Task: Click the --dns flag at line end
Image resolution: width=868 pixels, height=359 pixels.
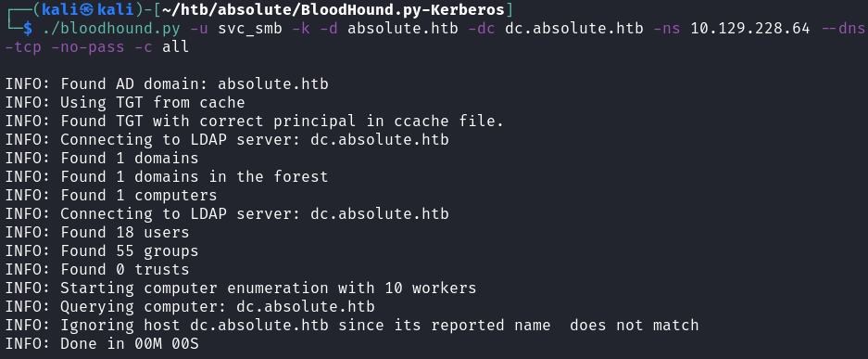Action: point(843,29)
